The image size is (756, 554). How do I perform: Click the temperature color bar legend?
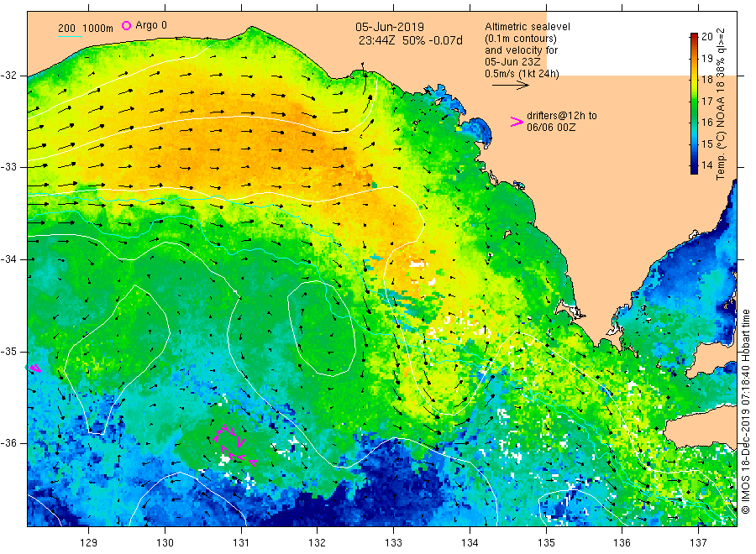(x=695, y=103)
